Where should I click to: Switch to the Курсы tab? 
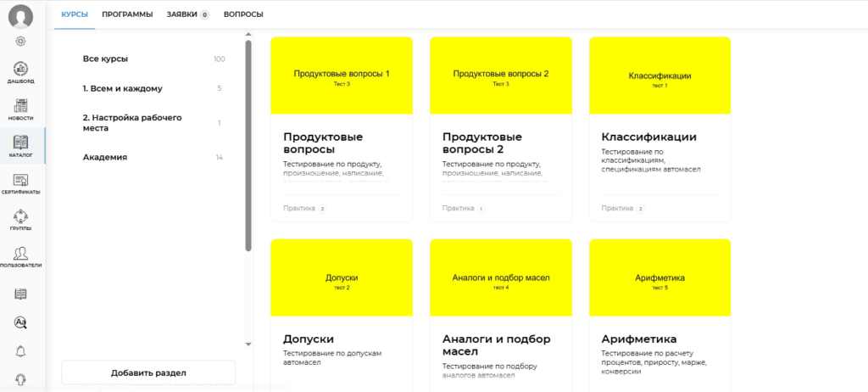tap(75, 14)
